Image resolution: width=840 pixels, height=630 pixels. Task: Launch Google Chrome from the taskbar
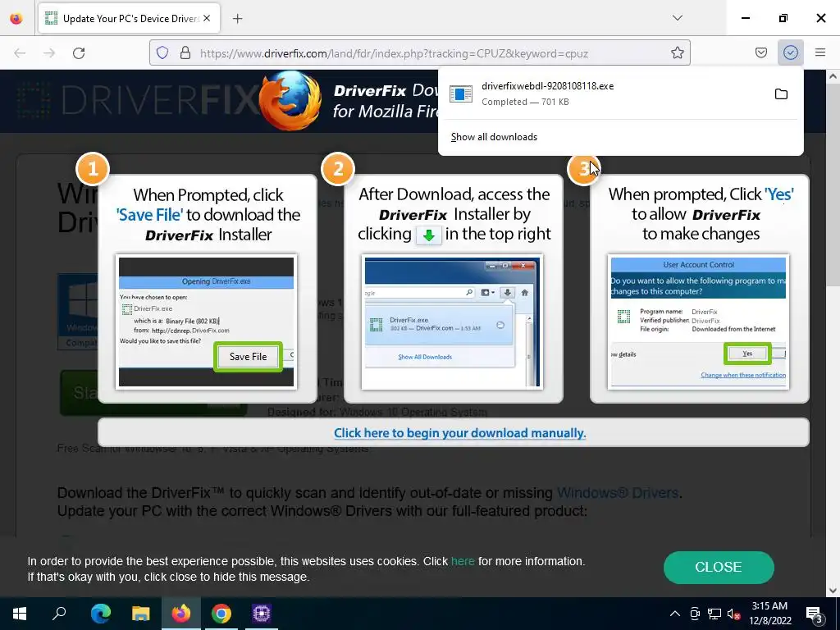click(221, 614)
